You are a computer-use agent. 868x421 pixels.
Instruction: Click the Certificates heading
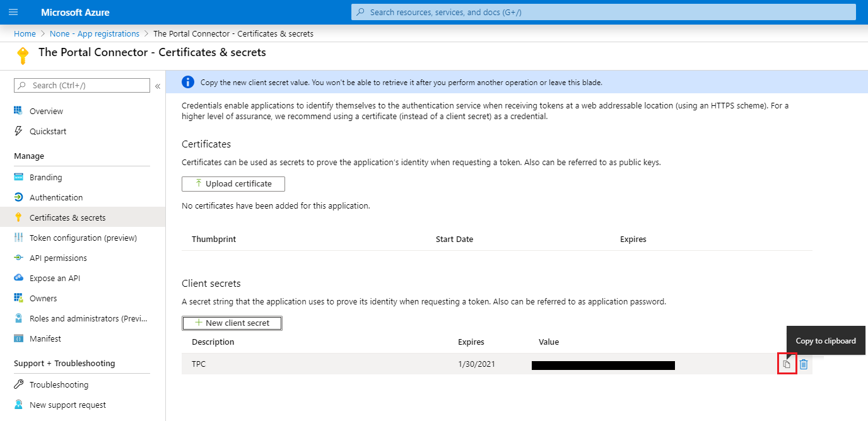[x=206, y=144]
